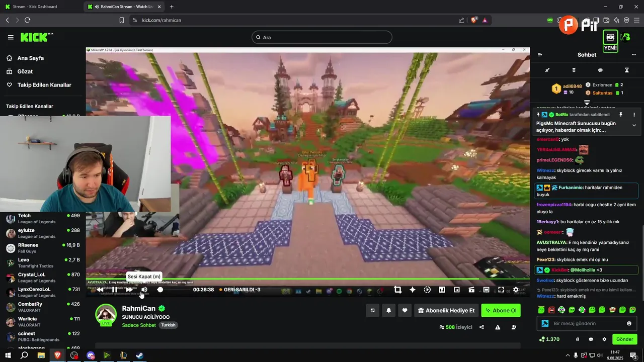Open chat settings gear icon

pos(604,339)
